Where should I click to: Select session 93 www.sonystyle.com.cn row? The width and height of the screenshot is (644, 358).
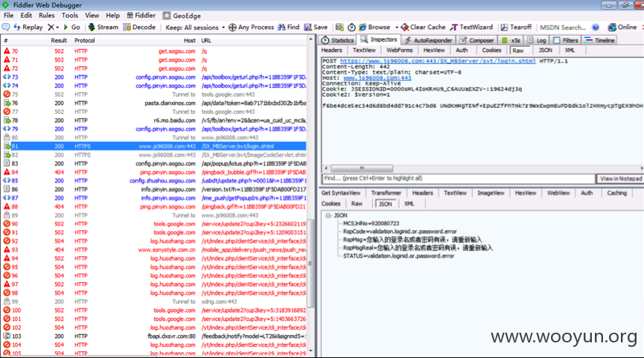click(154, 249)
